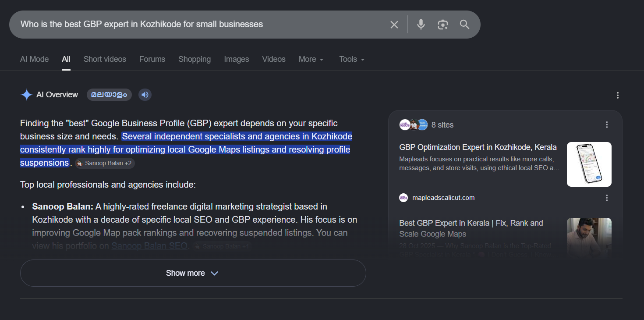Open three-dot menu beside 8 sites
The width and height of the screenshot is (644, 320).
(607, 125)
